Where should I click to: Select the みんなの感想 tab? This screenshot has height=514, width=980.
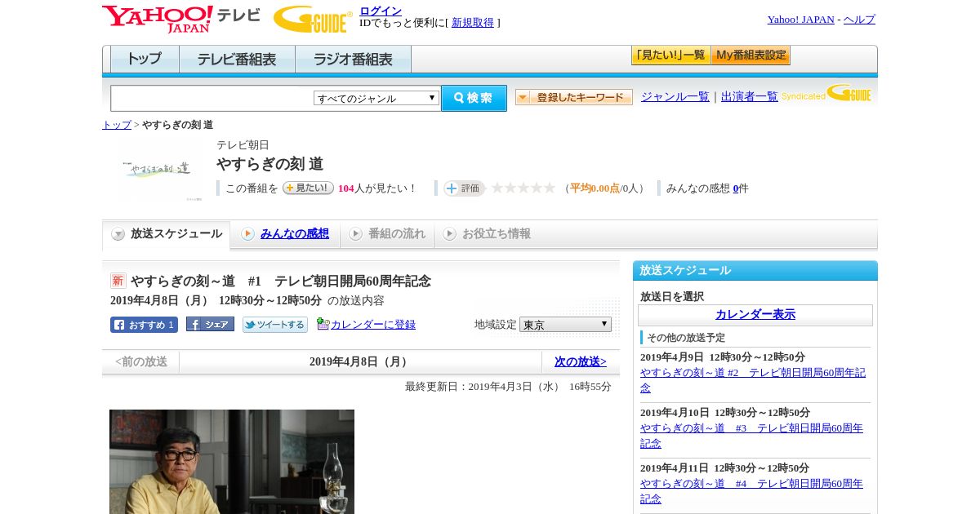coord(285,234)
